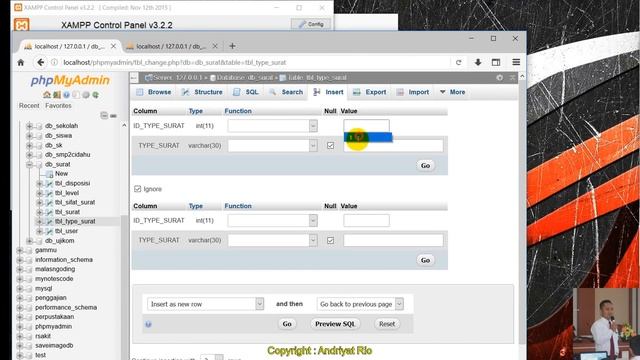Open the Recent tables link
The image size is (640, 360).
tap(29, 106)
